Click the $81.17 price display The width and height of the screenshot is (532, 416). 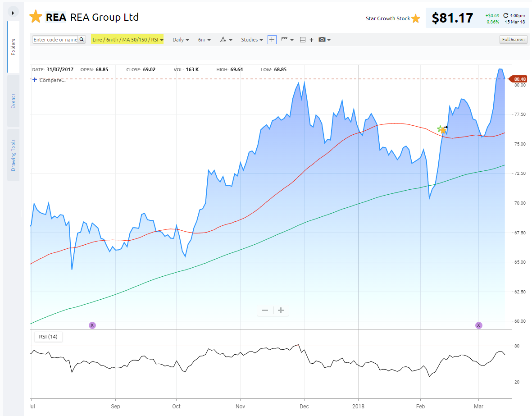tap(452, 18)
